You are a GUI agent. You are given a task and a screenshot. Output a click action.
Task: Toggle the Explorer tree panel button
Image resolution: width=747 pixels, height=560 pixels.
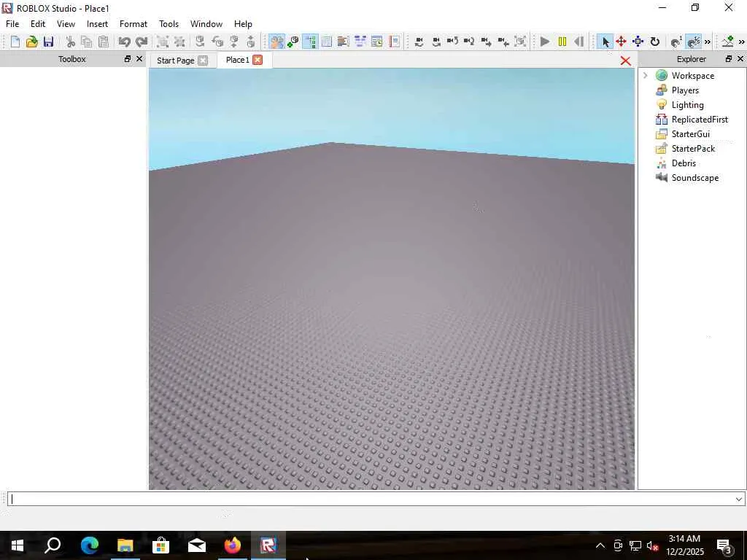[x=310, y=42]
